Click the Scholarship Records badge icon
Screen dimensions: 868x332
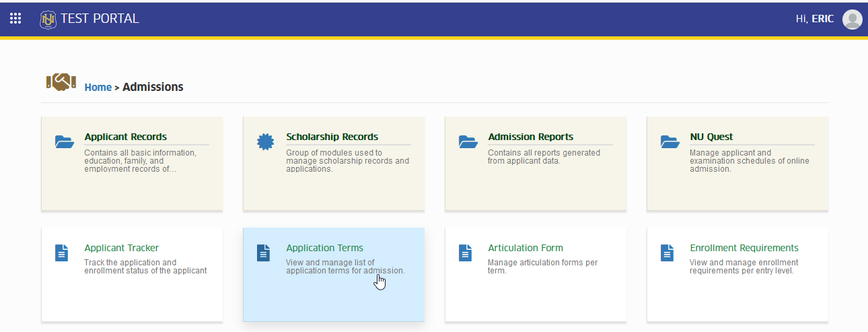tap(266, 142)
